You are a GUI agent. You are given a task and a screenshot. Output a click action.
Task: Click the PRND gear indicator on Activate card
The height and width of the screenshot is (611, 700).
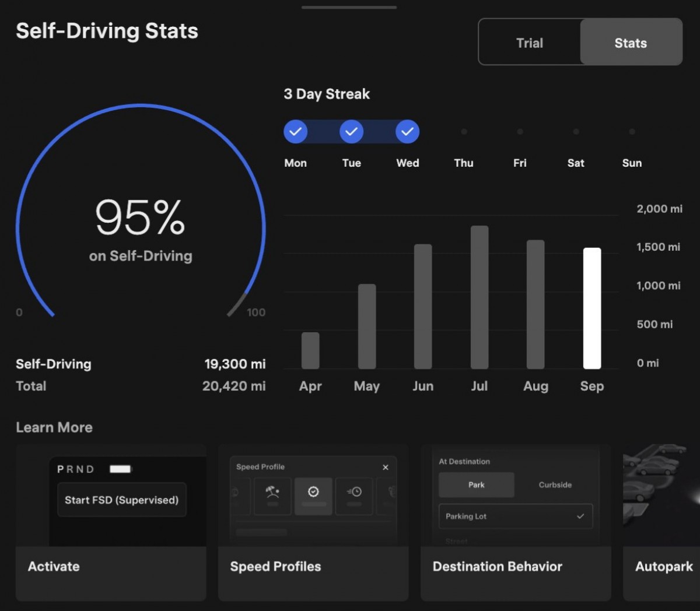76,469
